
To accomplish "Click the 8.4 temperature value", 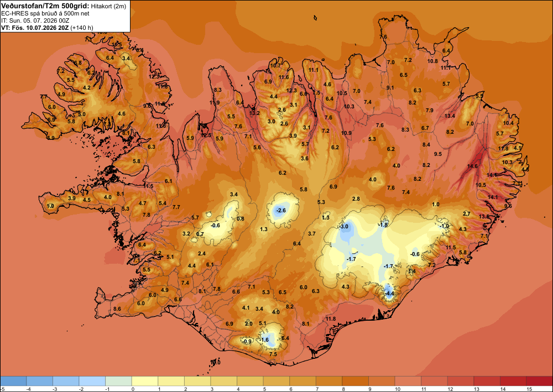I will coord(426,144).
